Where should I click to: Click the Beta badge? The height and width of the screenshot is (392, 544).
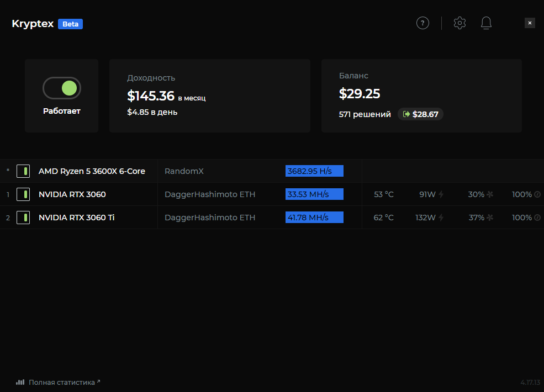pos(71,24)
